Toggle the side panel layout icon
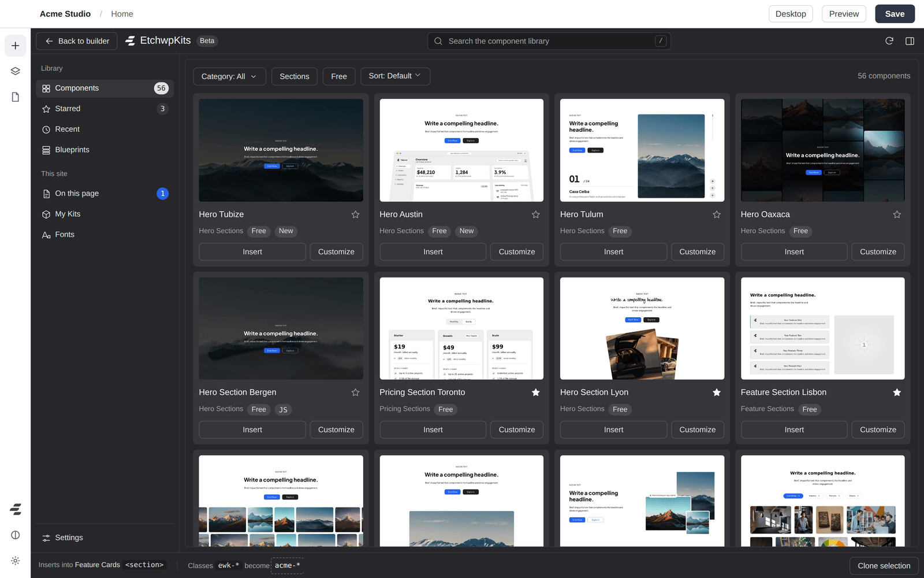 pyautogui.click(x=910, y=41)
